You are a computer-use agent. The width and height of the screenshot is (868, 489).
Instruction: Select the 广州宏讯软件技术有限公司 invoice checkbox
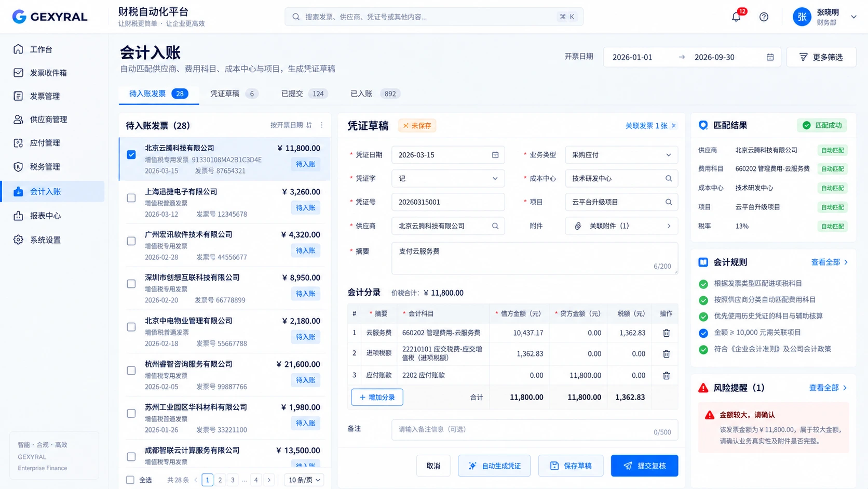(x=131, y=241)
